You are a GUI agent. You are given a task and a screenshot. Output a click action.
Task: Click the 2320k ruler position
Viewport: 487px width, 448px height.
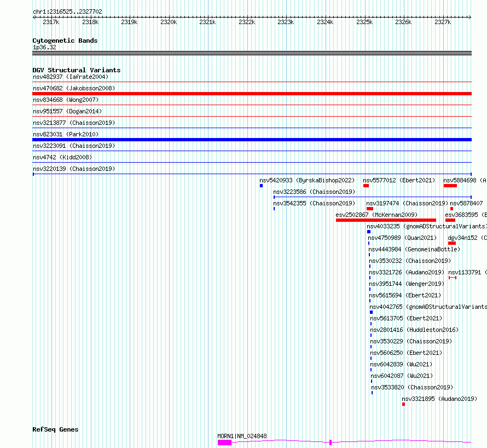169,22
